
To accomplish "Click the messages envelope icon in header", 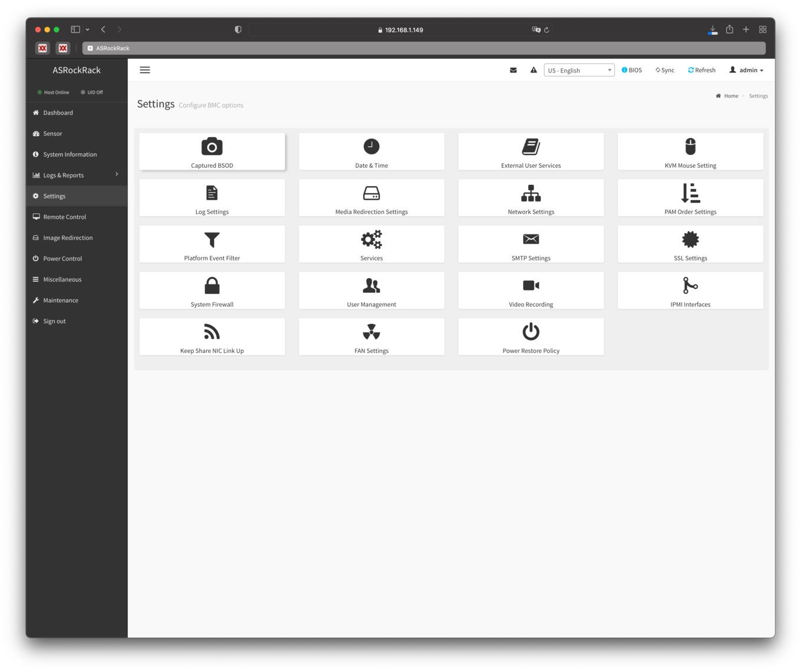I will (514, 70).
